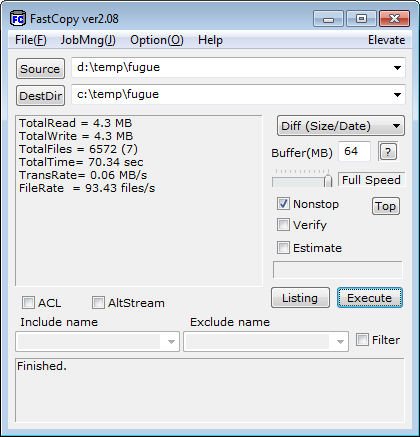Close the FastCopy window
This screenshot has width=420, height=437.
click(395, 19)
